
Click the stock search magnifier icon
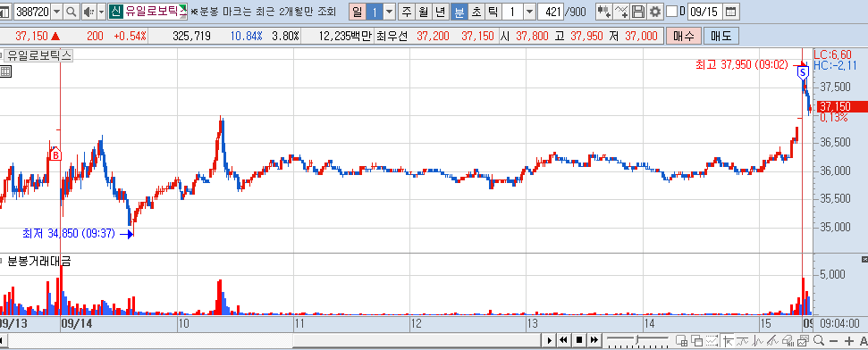[x=71, y=12]
